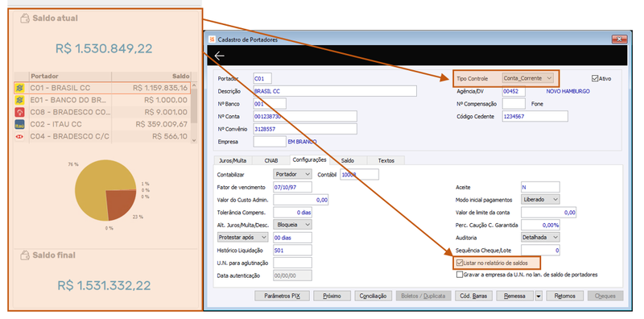Click the Nº Banco field
The width and height of the screenshot is (644, 319).
tap(270, 104)
